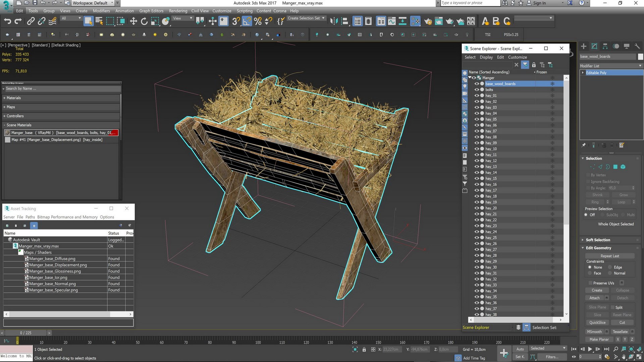Screen dimensions: 644x362
Task: Toggle the Percent Snap icon
Action: (x=258, y=21)
